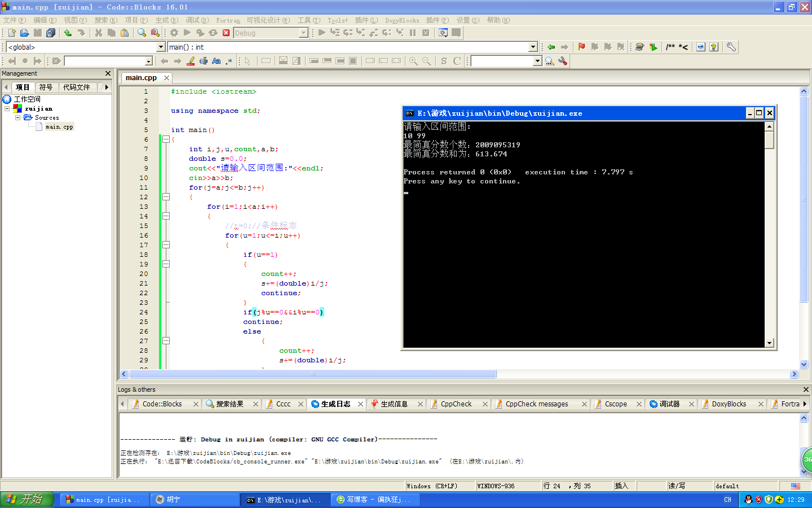Click the DoxyBlocks line comment icon
Viewport: 812px width, 508px height.
[683, 47]
